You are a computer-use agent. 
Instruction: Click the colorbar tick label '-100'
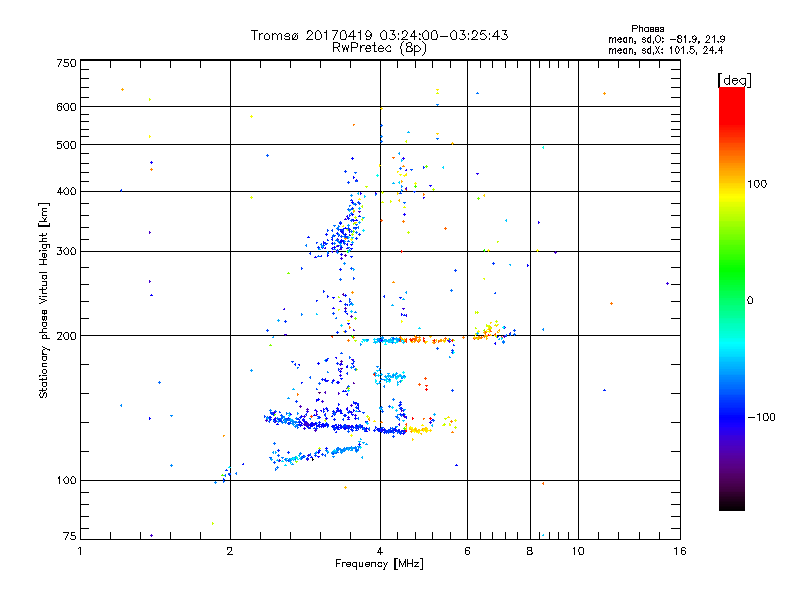(761, 417)
